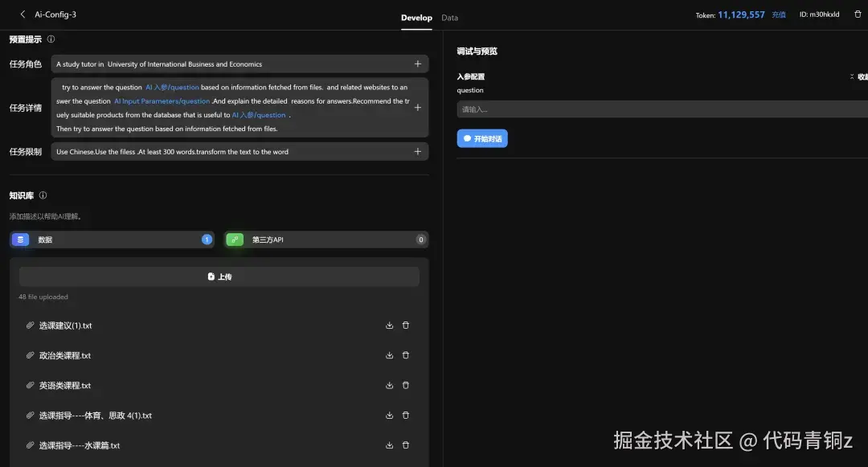Click the file name 英语类课程.txt
The image size is (868, 467).
(x=65, y=385)
